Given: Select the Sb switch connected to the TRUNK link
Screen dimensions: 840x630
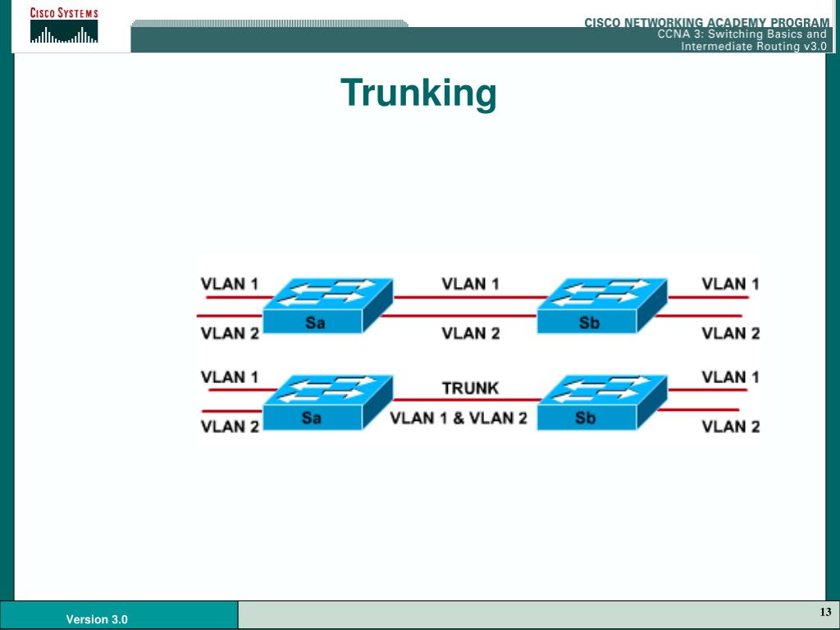Looking at the screenshot, I should (602, 402).
